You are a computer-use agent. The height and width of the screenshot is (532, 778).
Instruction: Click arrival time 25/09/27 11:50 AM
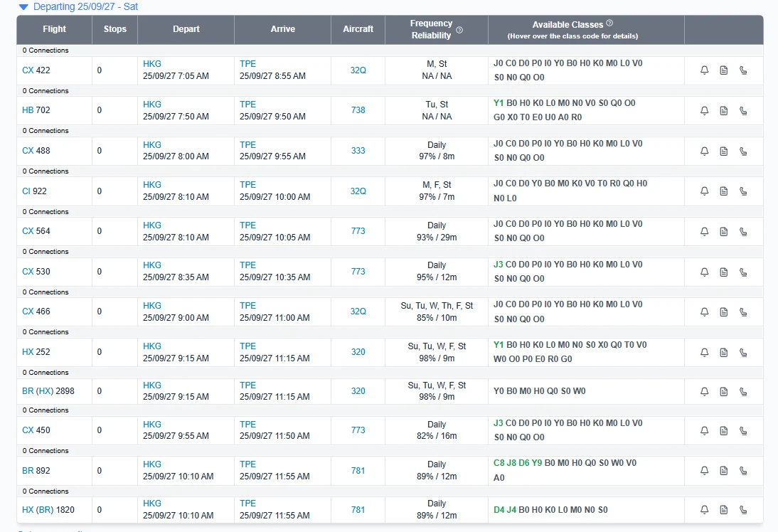pyautogui.click(x=275, y=436)
